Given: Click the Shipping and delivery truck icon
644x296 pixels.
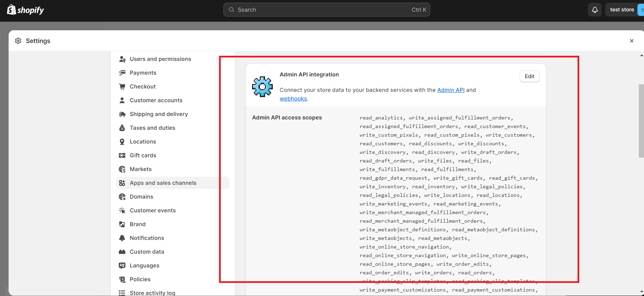Looking at the screenshot, I should pos(122,114).
